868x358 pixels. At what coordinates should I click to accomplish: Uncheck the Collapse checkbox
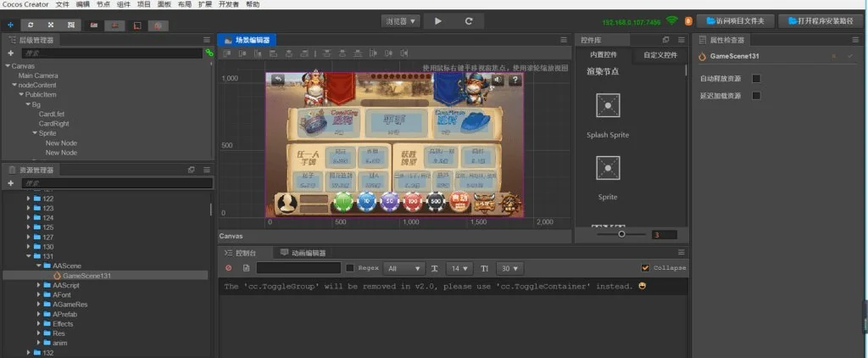(646, 268)
